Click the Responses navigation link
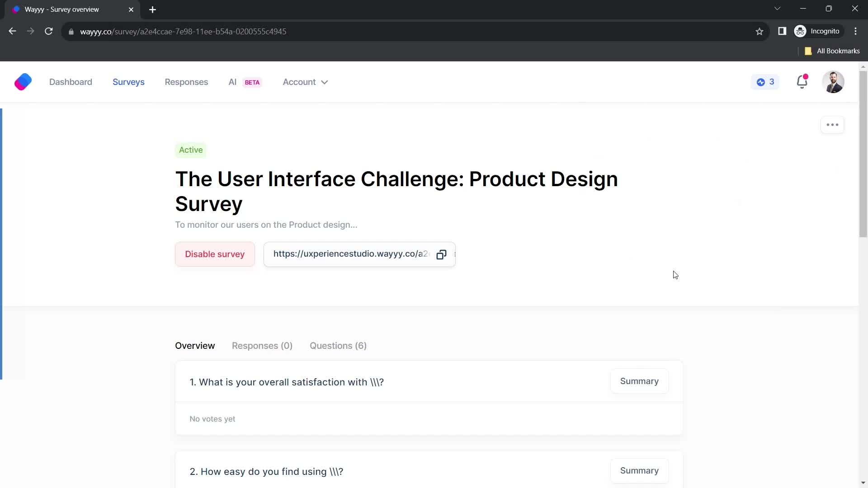Screen dimensions: 868x488 point(186,82)
